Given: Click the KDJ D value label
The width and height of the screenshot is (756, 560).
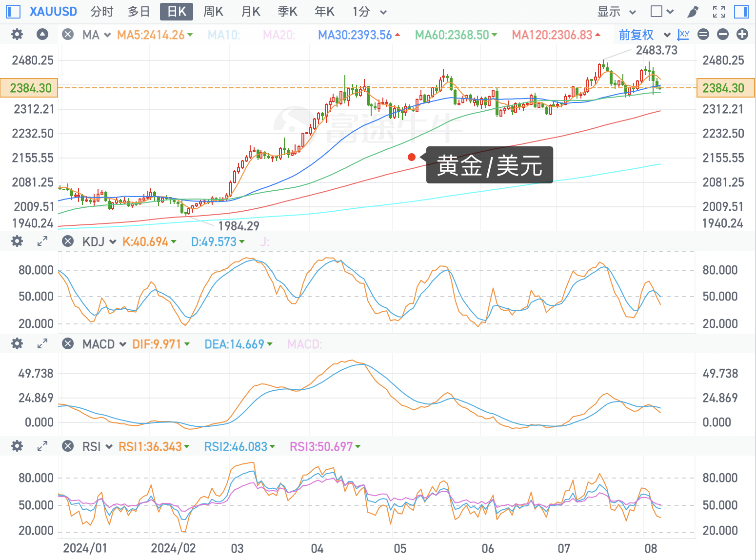Looking at the screenshot, I should coord(217,241).
